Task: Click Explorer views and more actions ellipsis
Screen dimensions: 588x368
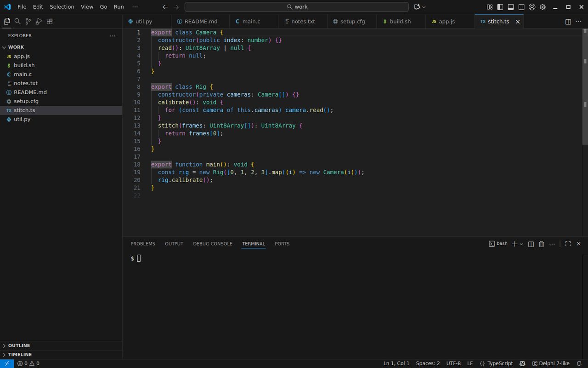Action: [113, 35]
